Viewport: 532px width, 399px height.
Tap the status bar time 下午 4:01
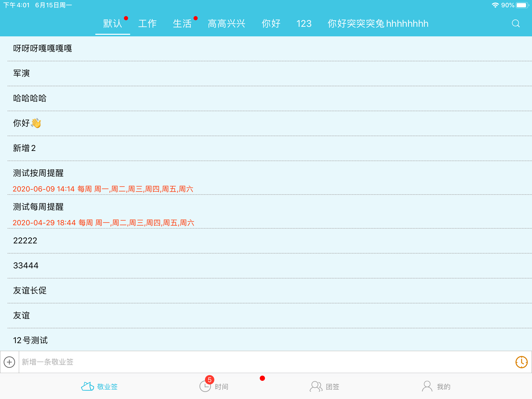16,5
